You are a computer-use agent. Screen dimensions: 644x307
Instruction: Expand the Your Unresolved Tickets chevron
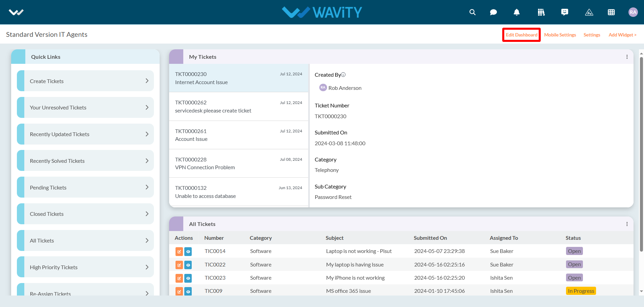click(147, 107)
